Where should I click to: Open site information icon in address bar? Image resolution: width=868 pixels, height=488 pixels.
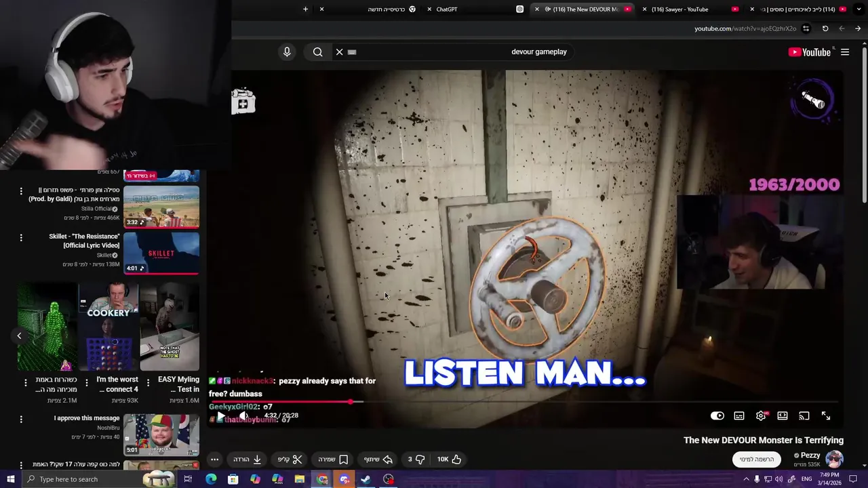pyautogui.click(x=806, y=28)
